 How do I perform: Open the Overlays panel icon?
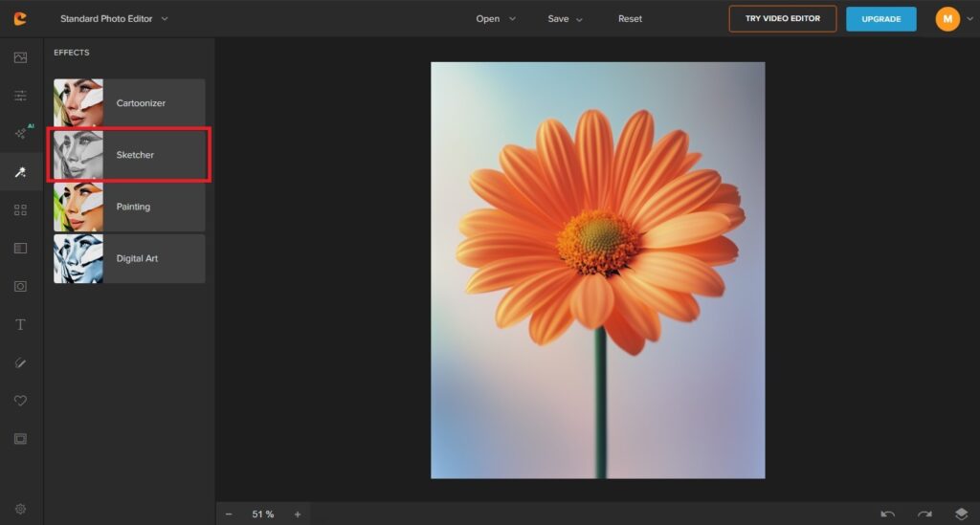coord(21,249)
